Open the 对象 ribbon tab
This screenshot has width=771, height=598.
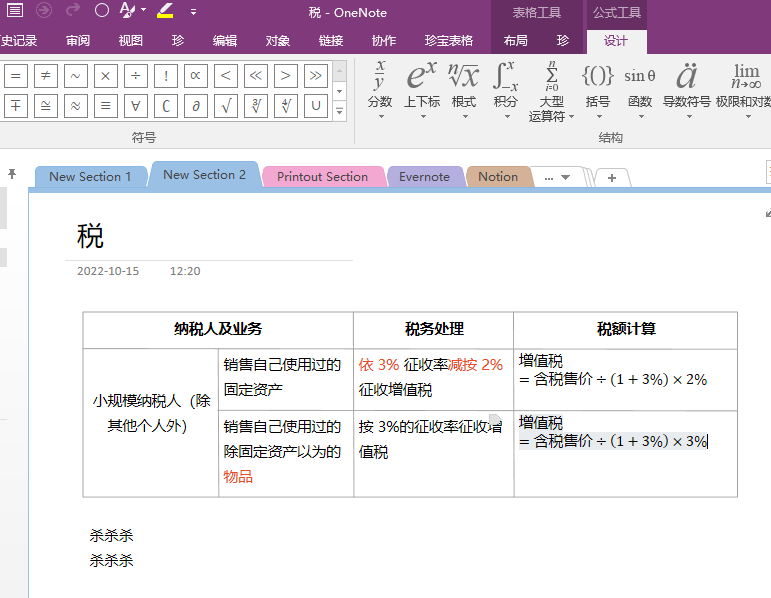click(x=278, y=40)
